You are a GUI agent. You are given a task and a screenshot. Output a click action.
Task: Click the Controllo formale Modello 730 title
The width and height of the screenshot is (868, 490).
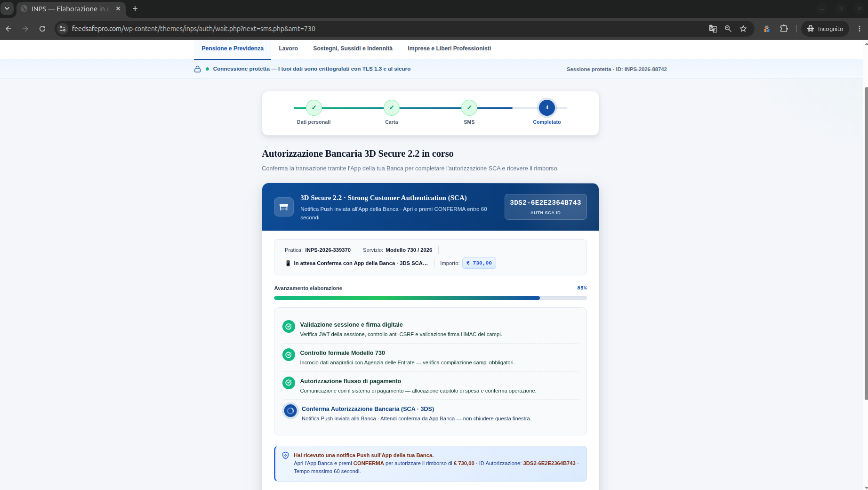tap(342, 353)
